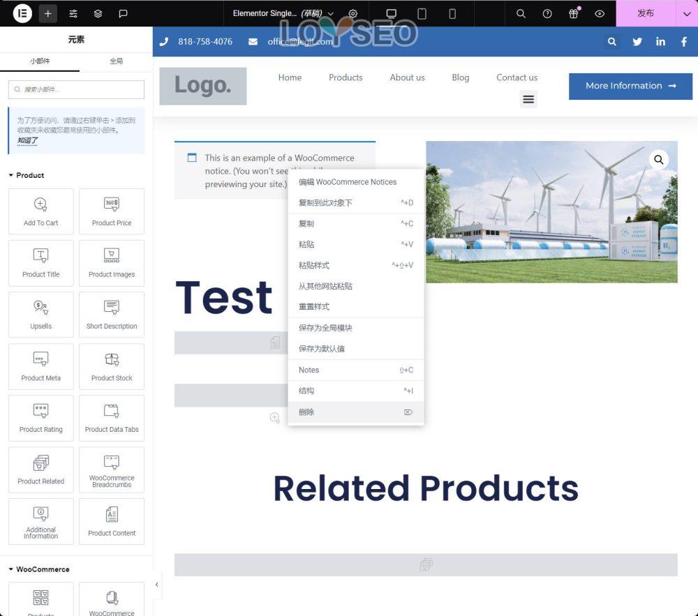
Task: Select the WooCommerce Breadcrumbs widget
Action: [x=112, y=469]
